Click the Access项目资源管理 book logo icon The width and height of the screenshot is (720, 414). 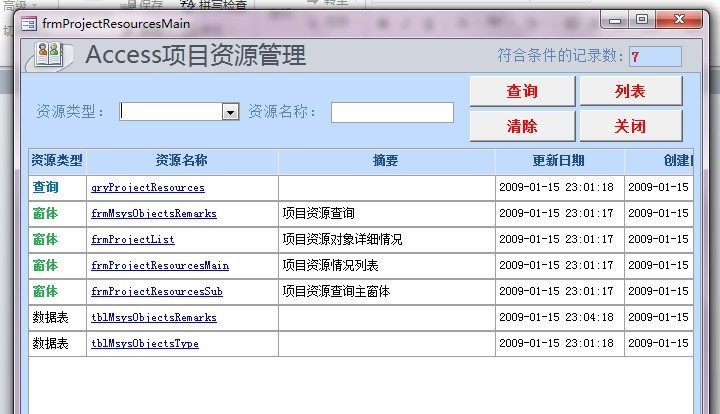pos(50,55)
